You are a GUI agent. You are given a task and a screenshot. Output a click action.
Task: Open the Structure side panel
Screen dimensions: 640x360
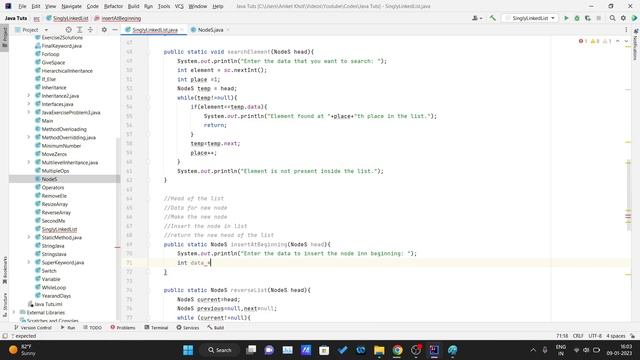tap(5, 305)
